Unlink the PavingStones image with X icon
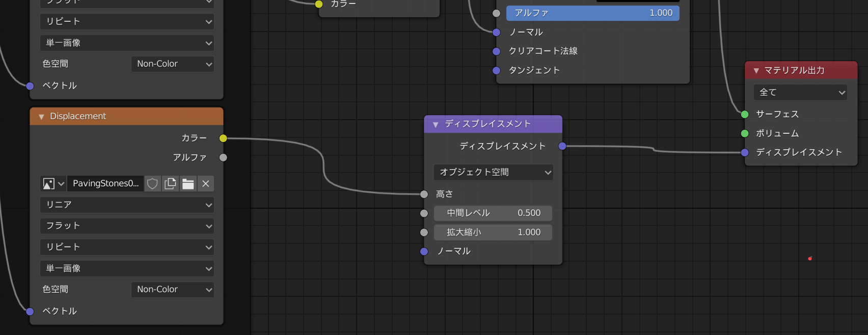This screenshot has height=335, width=868. [205, 184]
